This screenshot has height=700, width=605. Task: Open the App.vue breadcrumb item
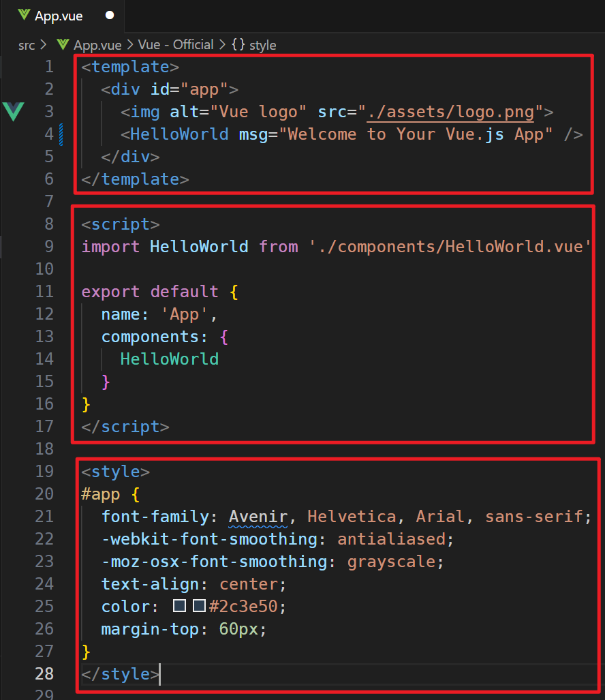97,45
